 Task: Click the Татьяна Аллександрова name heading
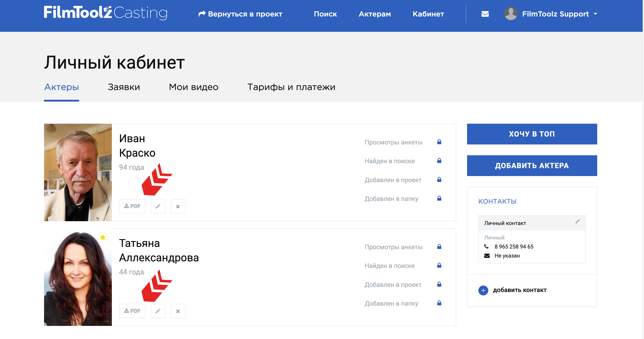[159, 250]
